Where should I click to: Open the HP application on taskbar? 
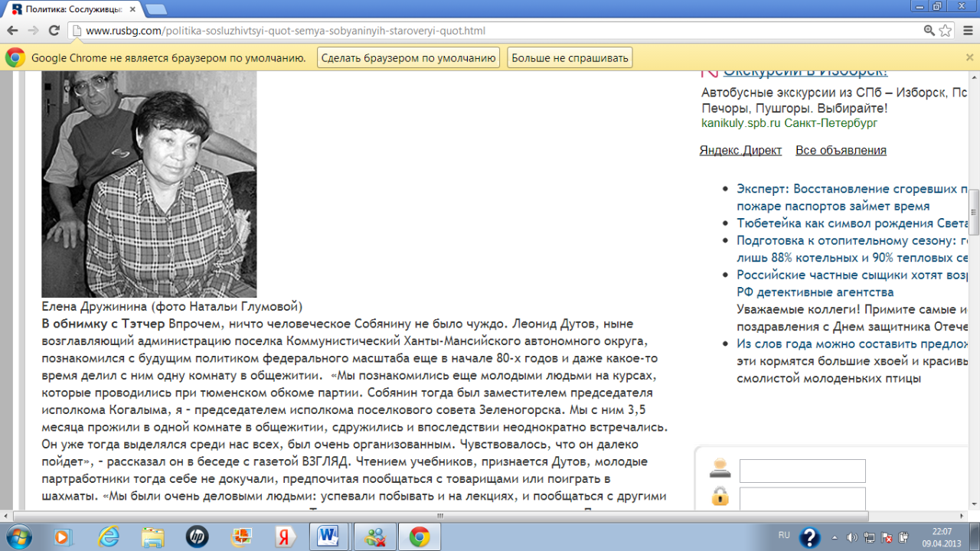tap(197, 536)
